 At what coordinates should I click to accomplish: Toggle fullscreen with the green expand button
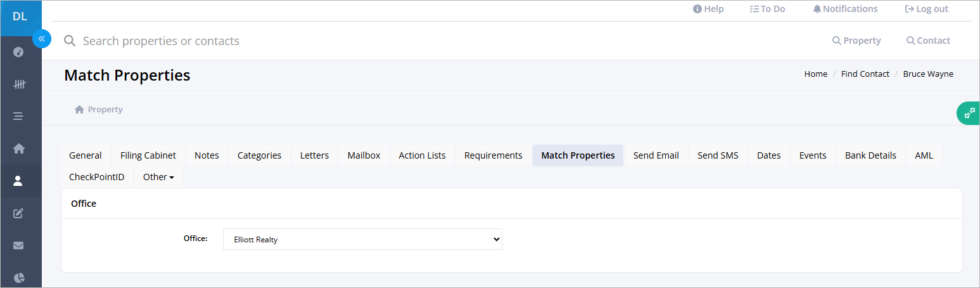tap(969, 114)
